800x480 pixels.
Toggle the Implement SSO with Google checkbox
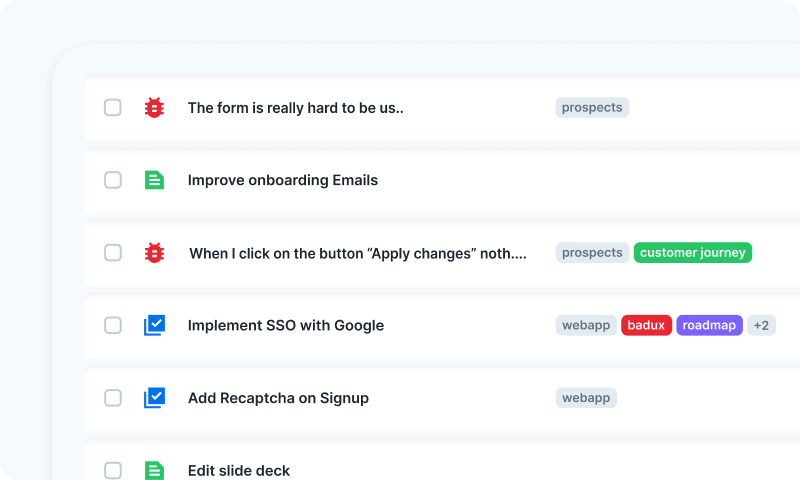[x=113, y=325]
